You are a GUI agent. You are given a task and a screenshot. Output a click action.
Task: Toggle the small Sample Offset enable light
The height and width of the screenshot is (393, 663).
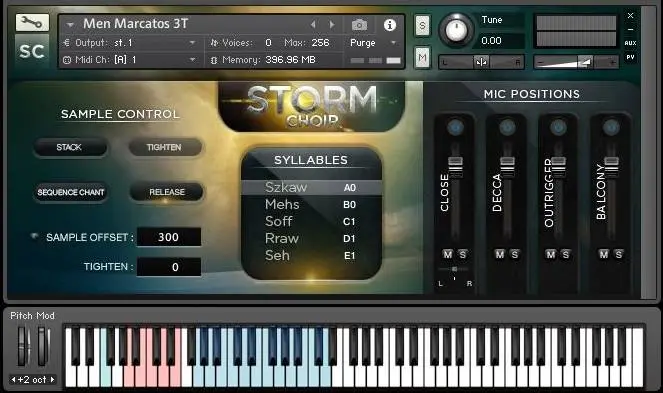tap(35, 236)
